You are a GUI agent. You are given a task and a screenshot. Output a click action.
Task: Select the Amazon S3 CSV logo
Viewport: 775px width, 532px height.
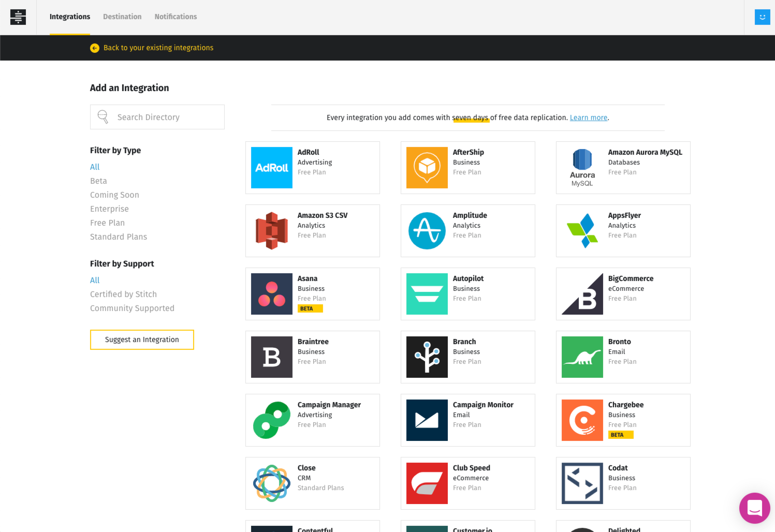[x=272, y=231]
